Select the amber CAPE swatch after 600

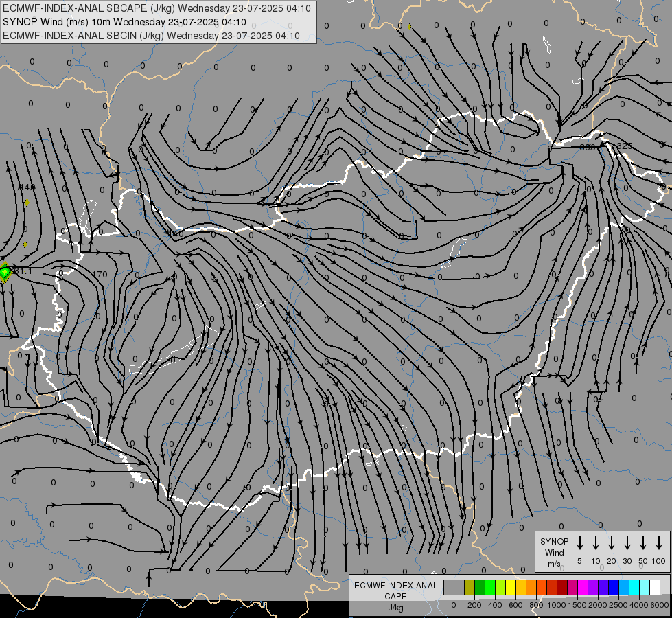point(521,587)
